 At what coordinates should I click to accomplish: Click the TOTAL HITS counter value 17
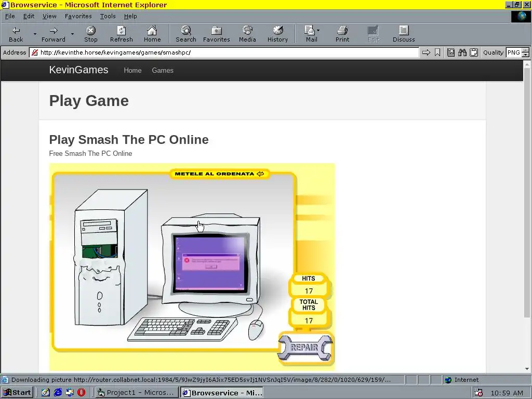tap(309, 321)
